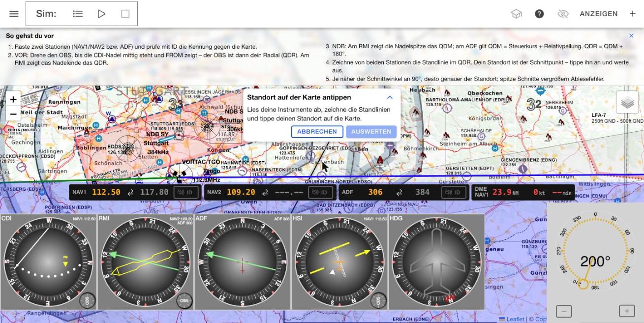This screenshot has width=644, height=323.
Task: Click the HDG heading indicator instrument
Action: [436, 262]
